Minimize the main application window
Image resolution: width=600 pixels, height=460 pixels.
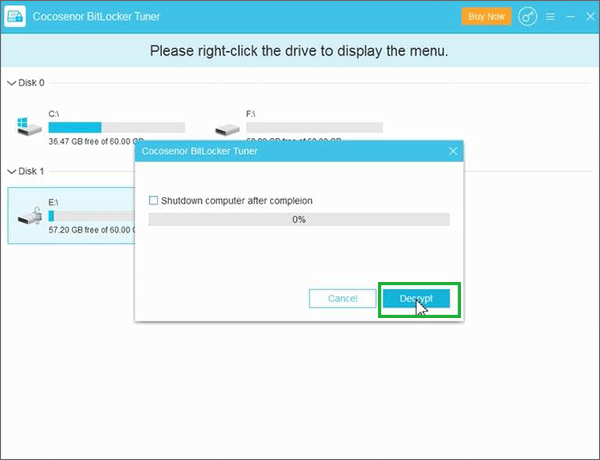[571, 16]
